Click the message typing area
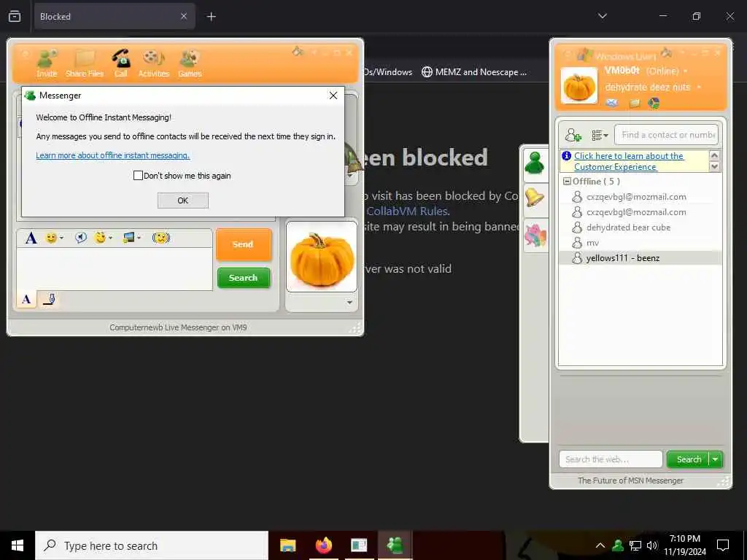Screen dimensions: 747x560 115,269
